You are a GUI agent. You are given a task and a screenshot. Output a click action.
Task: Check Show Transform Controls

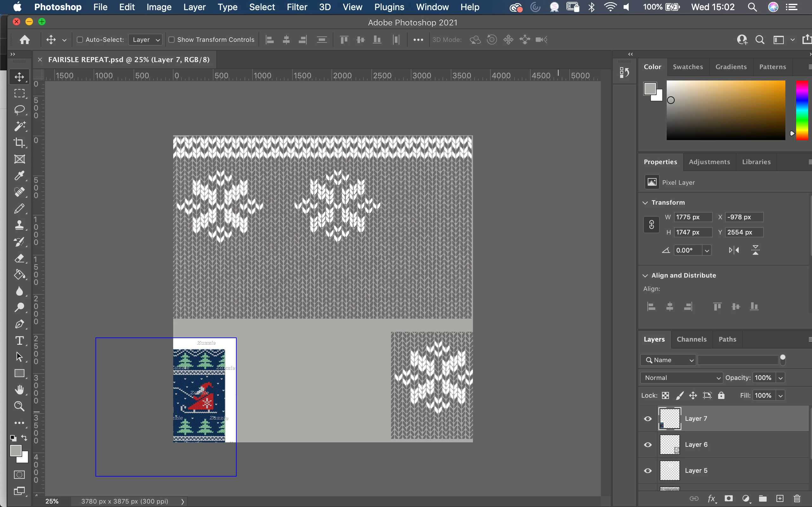coord(172,40)
